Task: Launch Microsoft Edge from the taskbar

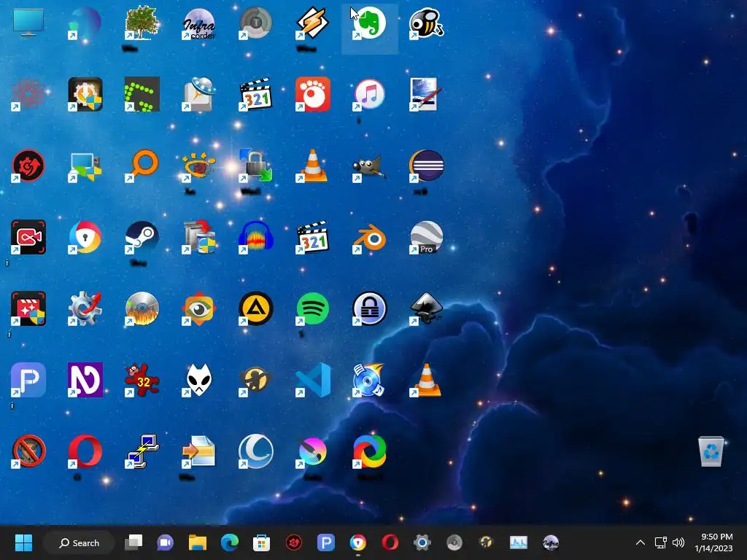Action: click(230, 542)
